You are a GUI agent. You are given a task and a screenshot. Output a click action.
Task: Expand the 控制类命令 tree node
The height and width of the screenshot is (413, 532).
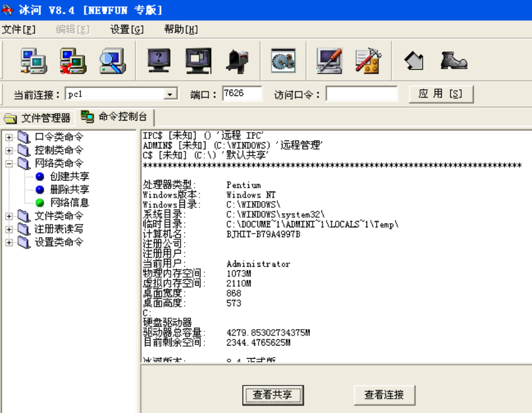pyautogui.click(x=9, y=151)
